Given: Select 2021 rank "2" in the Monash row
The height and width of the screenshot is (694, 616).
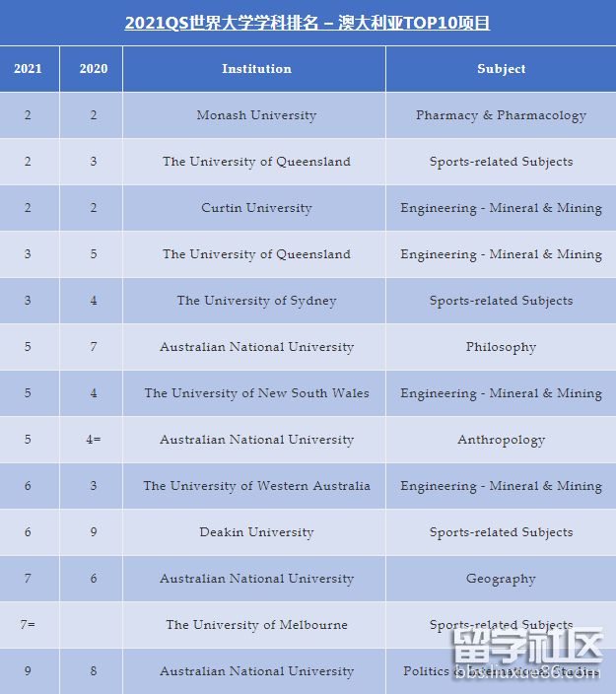Looking at the screenshot, I should [x=28, y=115].
